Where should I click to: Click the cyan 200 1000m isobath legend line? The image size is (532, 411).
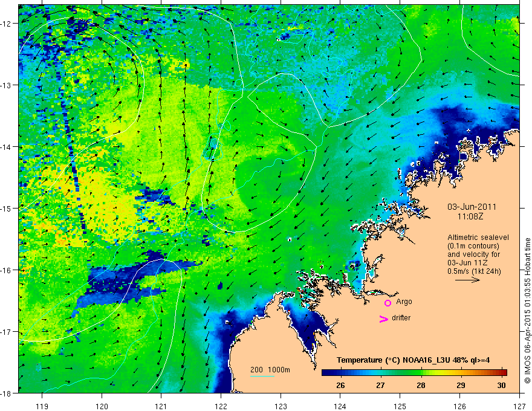[262, 376]
